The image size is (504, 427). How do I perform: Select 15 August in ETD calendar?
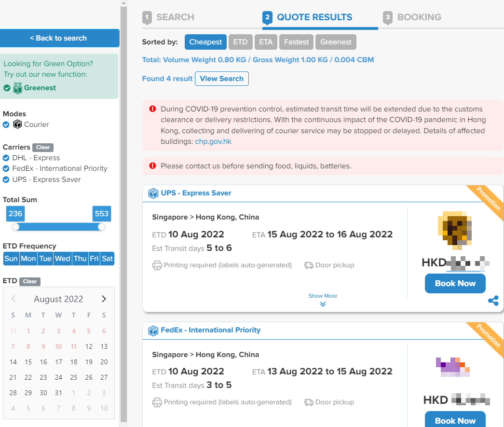(x=28, y=362)
